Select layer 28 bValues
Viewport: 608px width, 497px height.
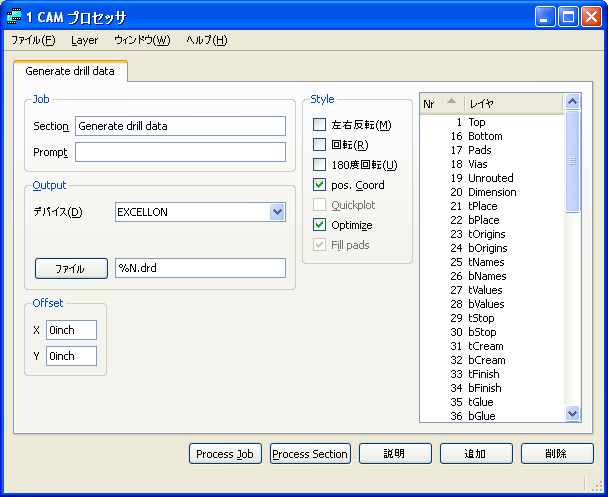[492, 304]
